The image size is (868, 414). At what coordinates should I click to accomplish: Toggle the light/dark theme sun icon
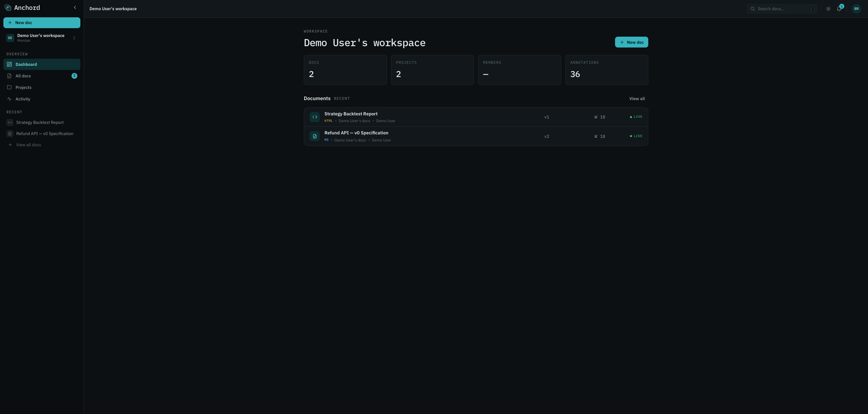828,9
